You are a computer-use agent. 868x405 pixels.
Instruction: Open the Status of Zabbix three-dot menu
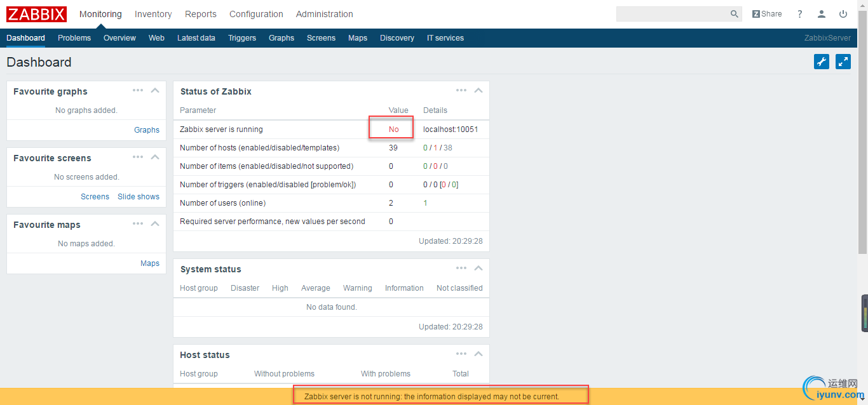461,90
